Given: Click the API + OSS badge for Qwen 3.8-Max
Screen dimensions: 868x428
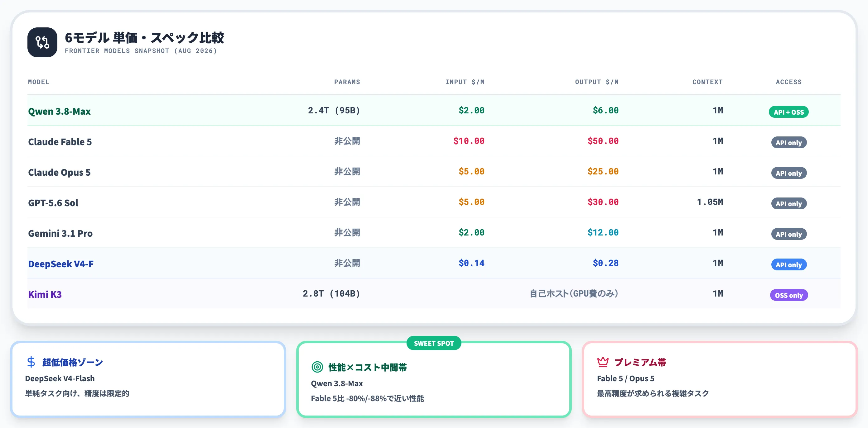Looking at the screenshot, I should pos(788,112).
